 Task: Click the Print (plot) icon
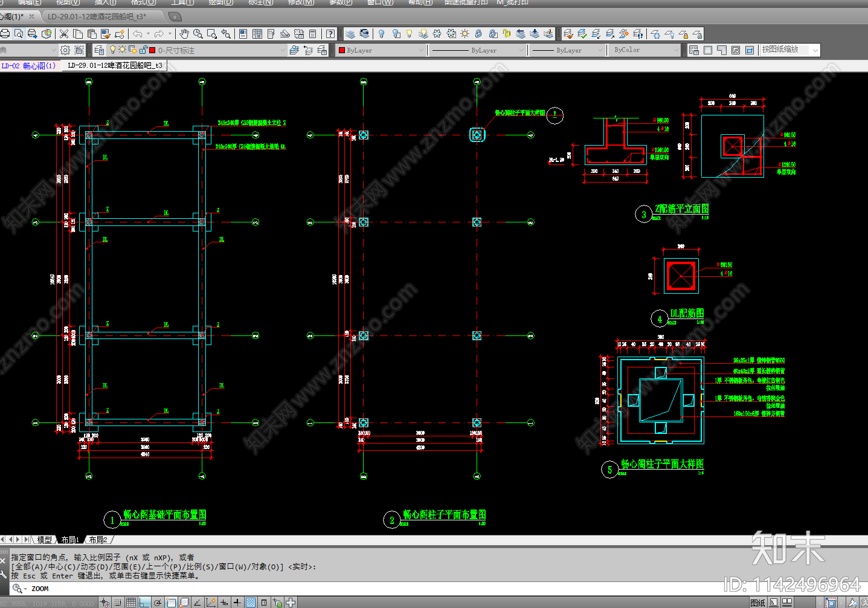4,34
